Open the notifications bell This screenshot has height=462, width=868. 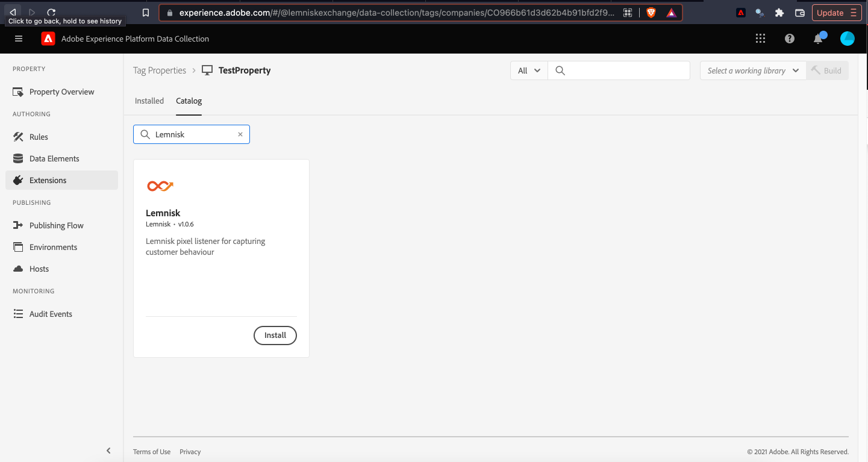(x=819, y=39)
